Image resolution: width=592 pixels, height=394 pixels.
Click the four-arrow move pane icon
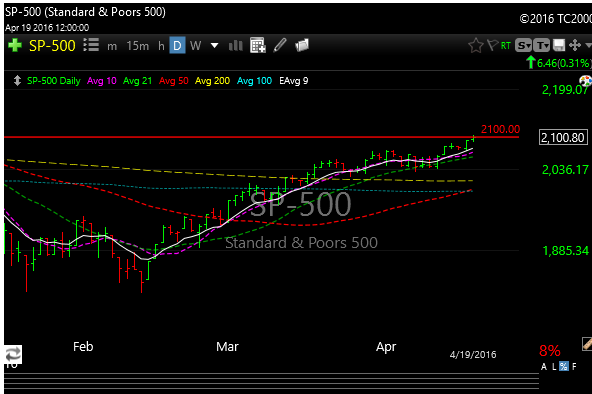coord(575,46)
